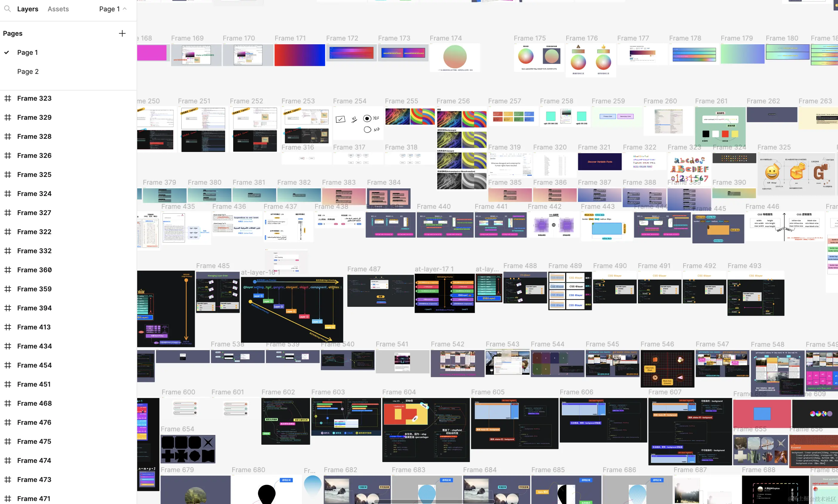Screen dimensions: 838x504
Task: Click the frame icon beside Frame 332
Action: pyautogui.click(x=8, y=251)
